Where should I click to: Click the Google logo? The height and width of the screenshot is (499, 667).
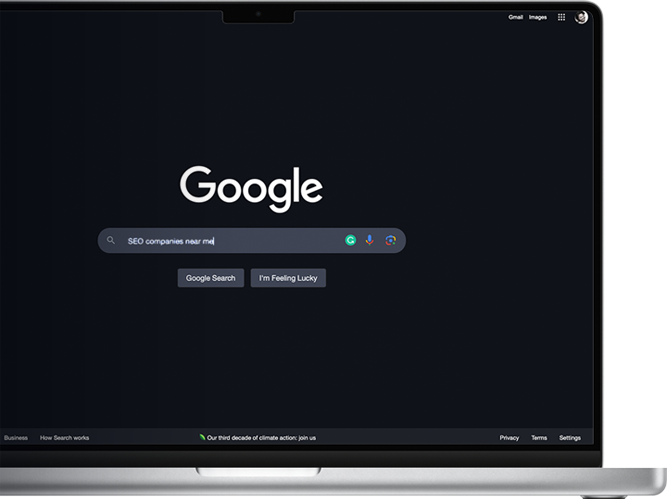pyautogui.click(x=251, y=188)
